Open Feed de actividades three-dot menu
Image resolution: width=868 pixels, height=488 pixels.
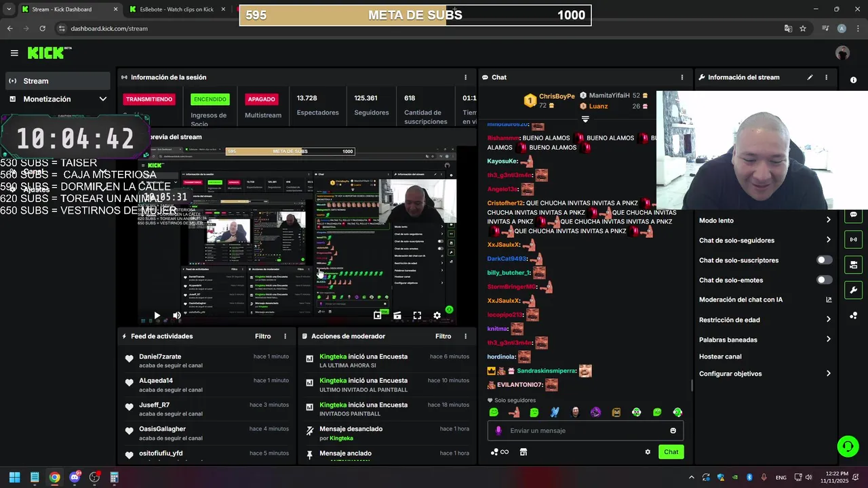(285, 336)
